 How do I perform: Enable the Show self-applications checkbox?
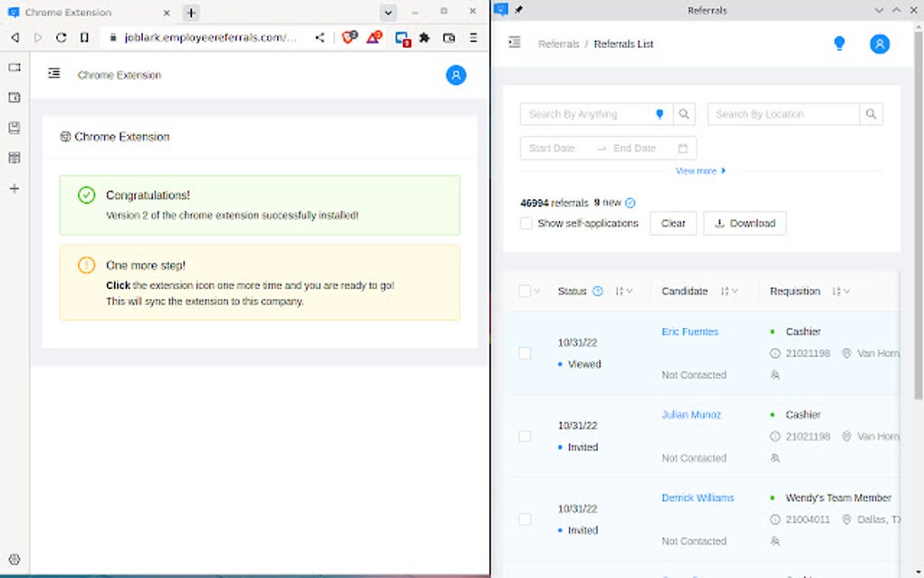coord(526,223)
